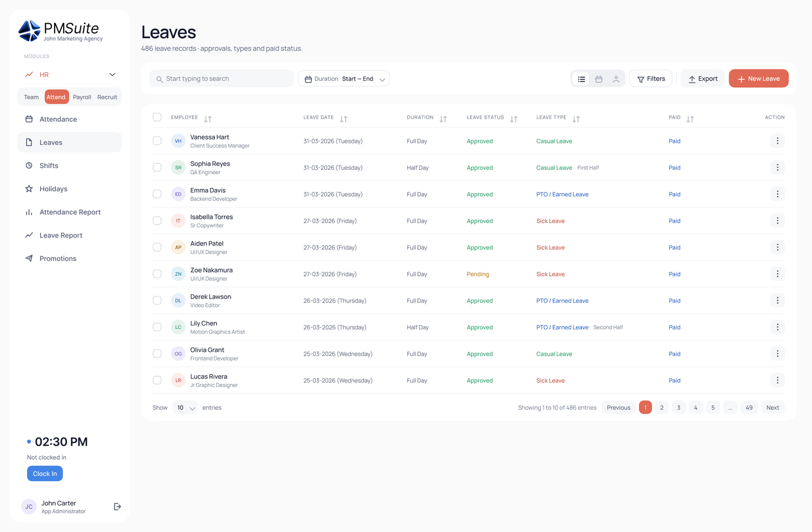Sort table by Employee column arrows
Viewport: 812px width, 532px height.
coord(208,119)
